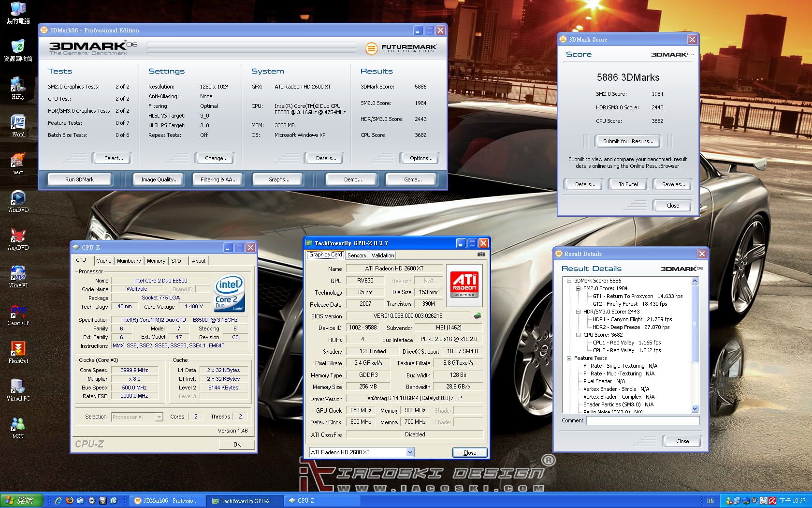This screenshot has width=812, height=508.
Task: Click the Run 3DMark button
Action: (x=79, y=179)
